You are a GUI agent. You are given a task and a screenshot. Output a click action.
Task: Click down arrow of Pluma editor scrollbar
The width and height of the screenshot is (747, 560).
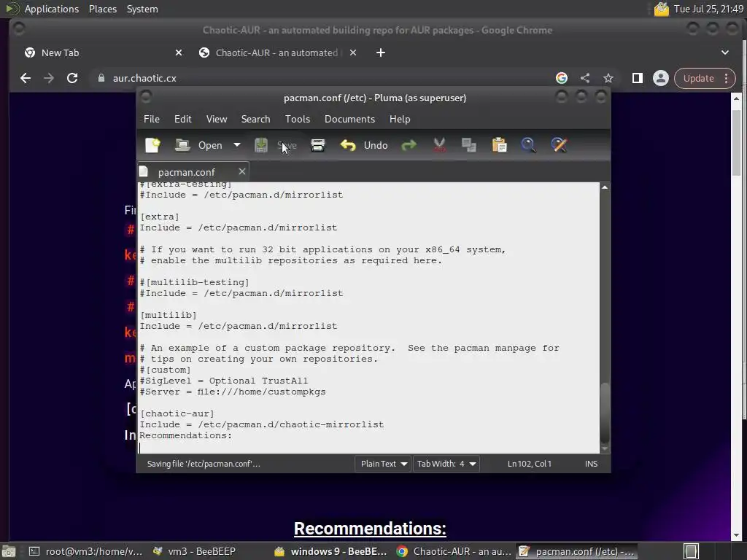(605, 448)
